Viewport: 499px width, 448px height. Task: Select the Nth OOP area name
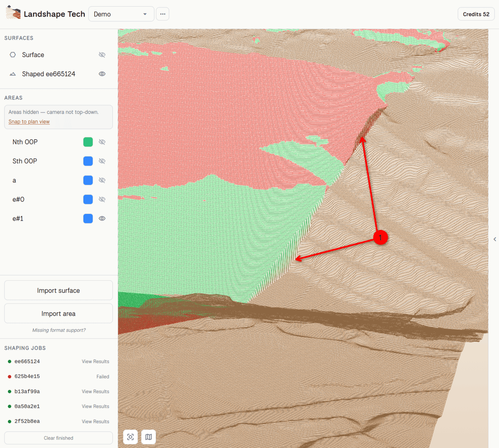(x=25, y=142)
